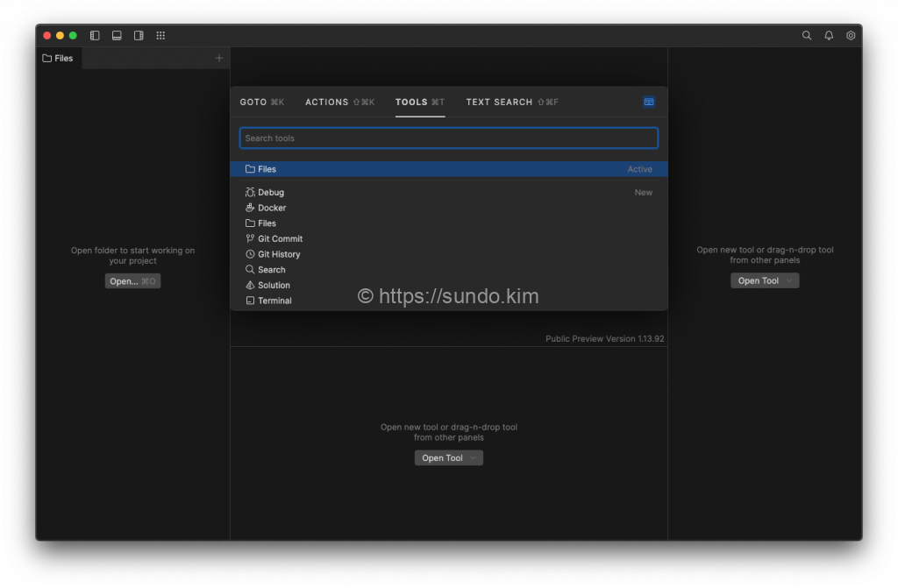This screenshot has width=898, height=588.
Task: Toggle the bottom panel visibility
Action: click(x=117, y=36)
